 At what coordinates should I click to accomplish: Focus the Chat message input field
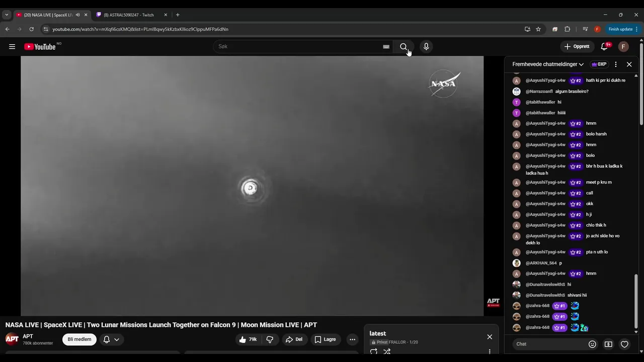tap(550, 344)
